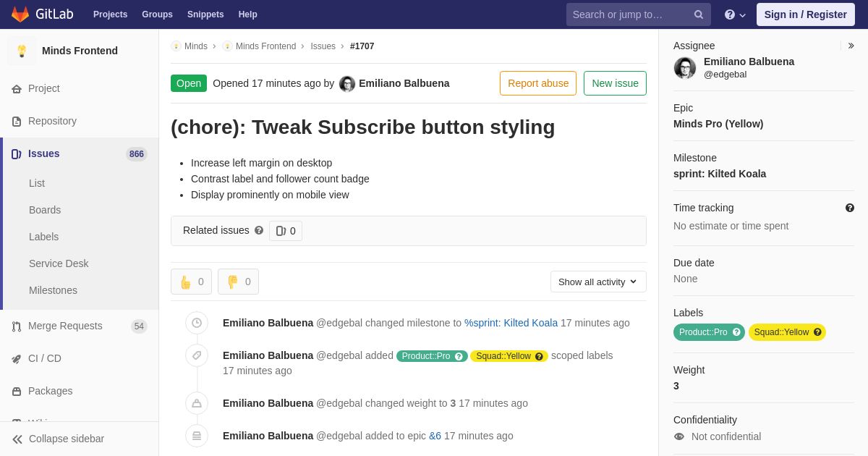Image resolution: width=868 pixels, height=456 pixels.
Task: Click the epic activity icon
Action: point(197,436)
